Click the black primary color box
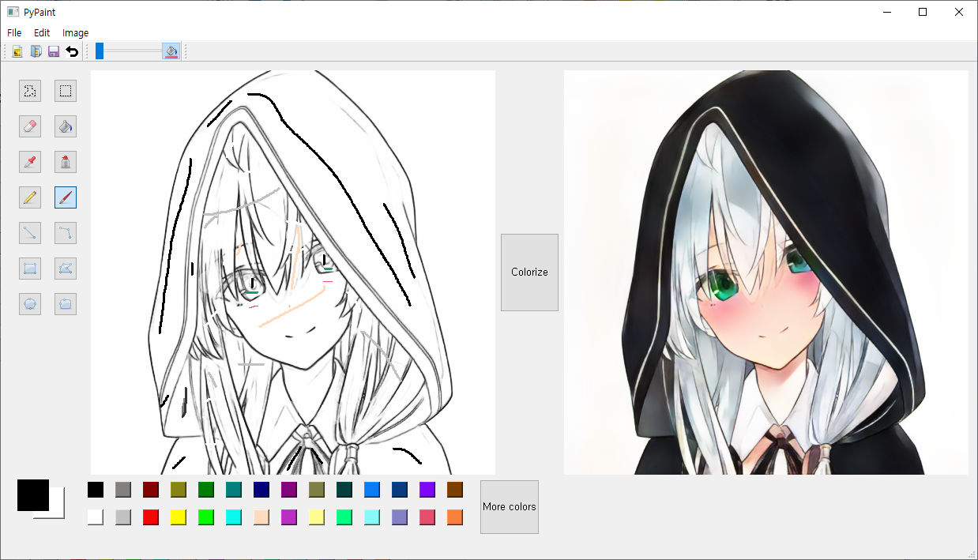Screen dimensions: 978x560 pyautogui.click(x=33, y=495)
